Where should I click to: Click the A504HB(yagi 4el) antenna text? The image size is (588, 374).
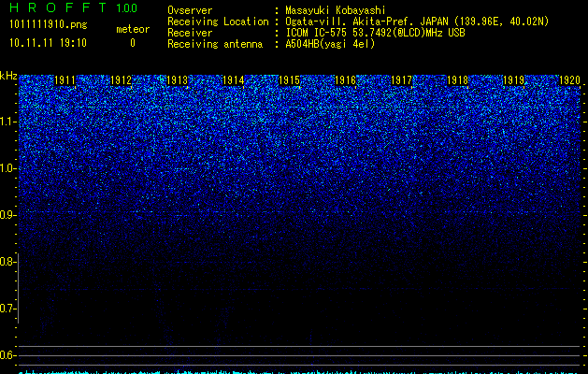pos(330,44)
